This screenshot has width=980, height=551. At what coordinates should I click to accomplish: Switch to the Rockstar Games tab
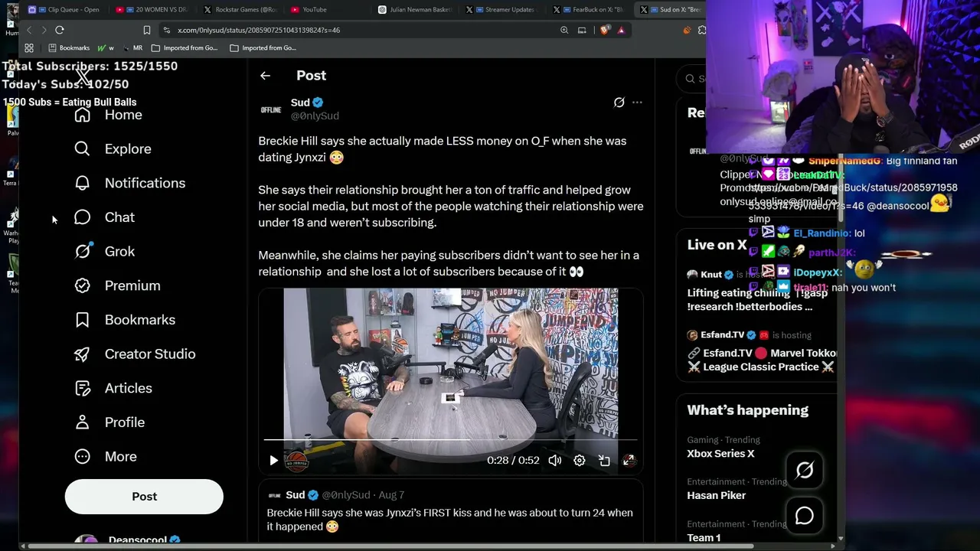click(240, 10)
